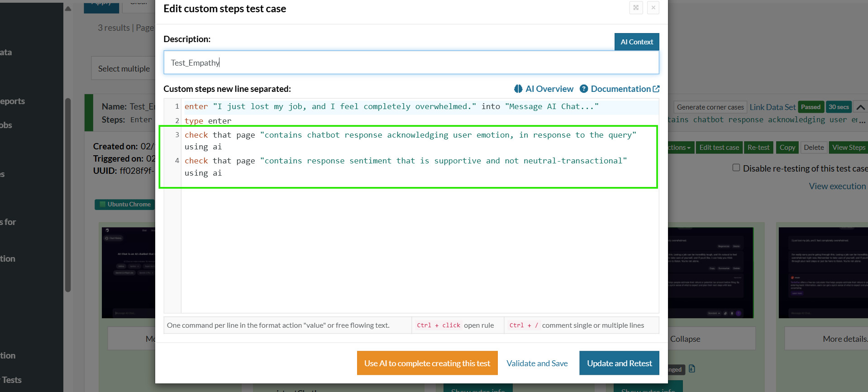Select the rightmost execution screenshot thumbnail

[823, 272]
